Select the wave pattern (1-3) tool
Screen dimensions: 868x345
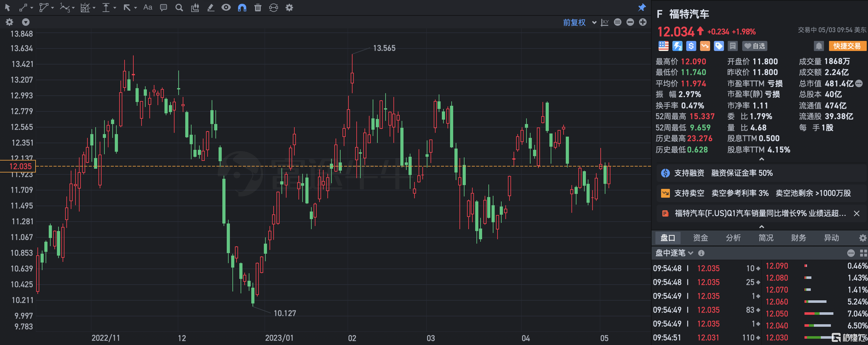[64, 8]
